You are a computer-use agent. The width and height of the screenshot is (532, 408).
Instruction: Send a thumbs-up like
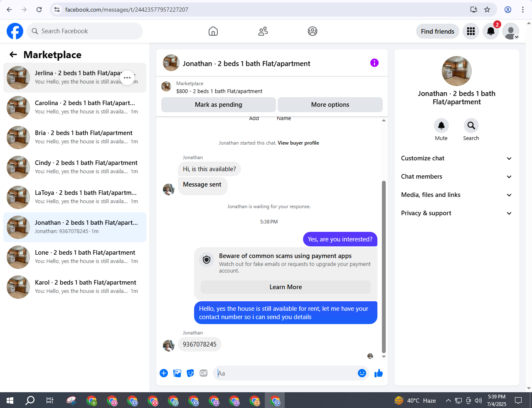(378, 373)
